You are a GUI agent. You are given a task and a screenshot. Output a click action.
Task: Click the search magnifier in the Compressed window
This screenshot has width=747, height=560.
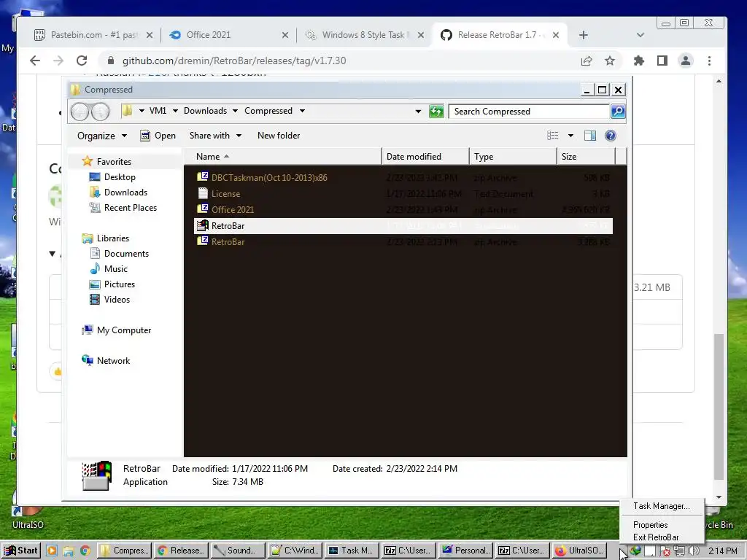618,112
